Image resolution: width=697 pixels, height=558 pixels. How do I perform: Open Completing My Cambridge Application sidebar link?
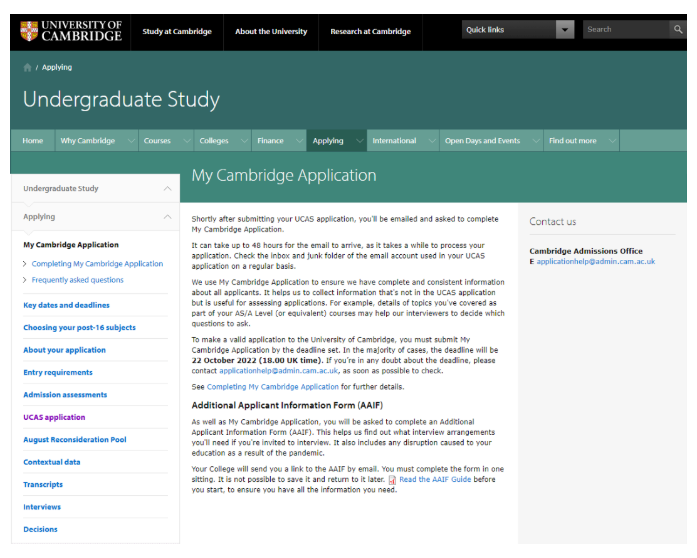(x=97, y=264)
